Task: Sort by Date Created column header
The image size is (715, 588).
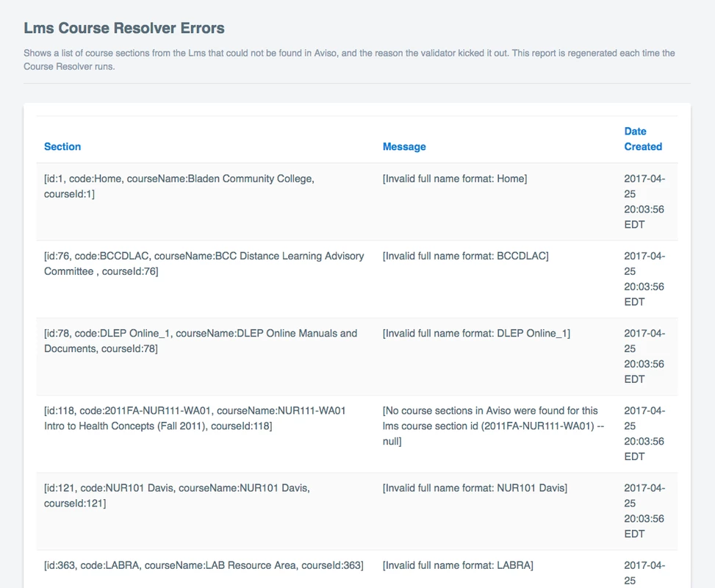Action: pyautogui.click(x=643, y=139)
